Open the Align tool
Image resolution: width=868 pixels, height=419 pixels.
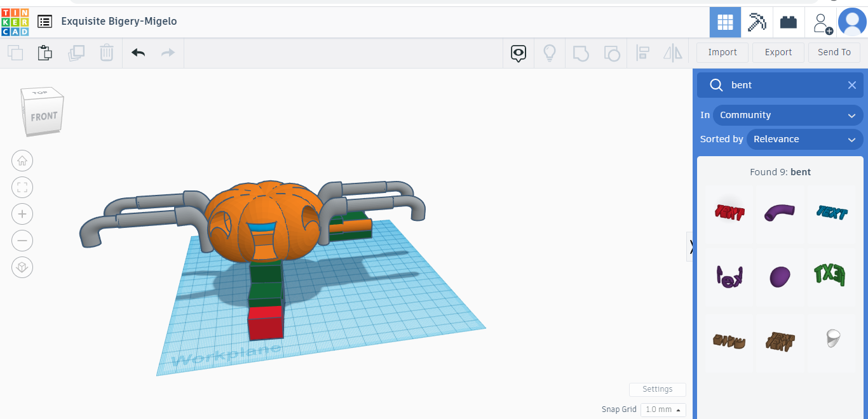(642, 53)
